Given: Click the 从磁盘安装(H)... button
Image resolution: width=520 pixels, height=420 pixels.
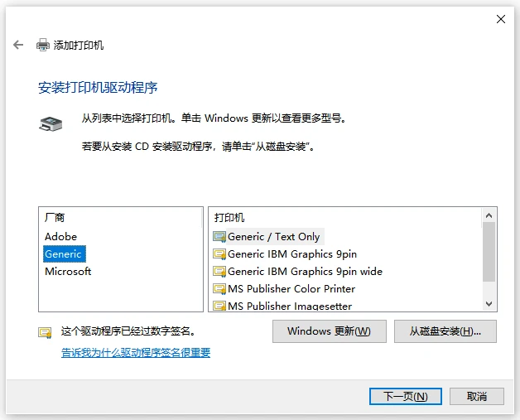Looking at the screenshot, I should pyautogui.click(x=445, y=331).
